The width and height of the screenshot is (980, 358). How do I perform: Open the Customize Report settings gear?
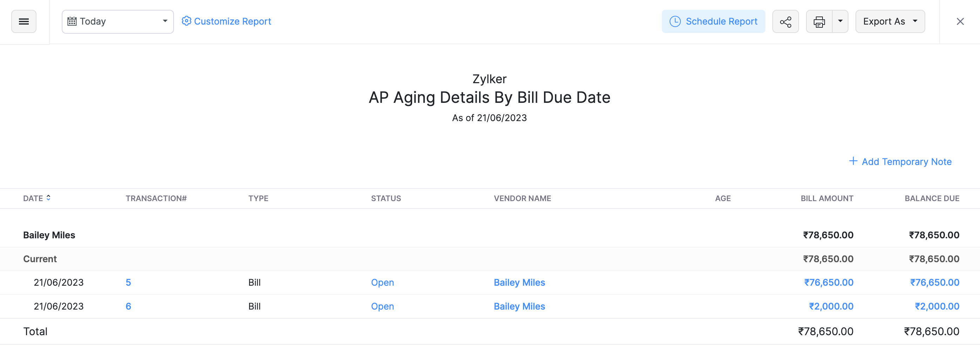point(186,21)
